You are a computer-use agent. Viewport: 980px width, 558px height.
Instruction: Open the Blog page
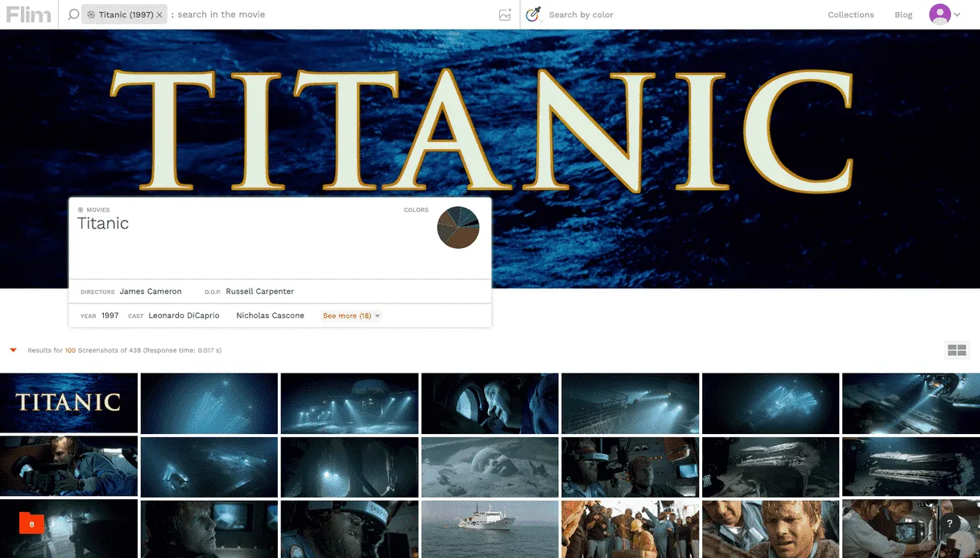(904, 14)
